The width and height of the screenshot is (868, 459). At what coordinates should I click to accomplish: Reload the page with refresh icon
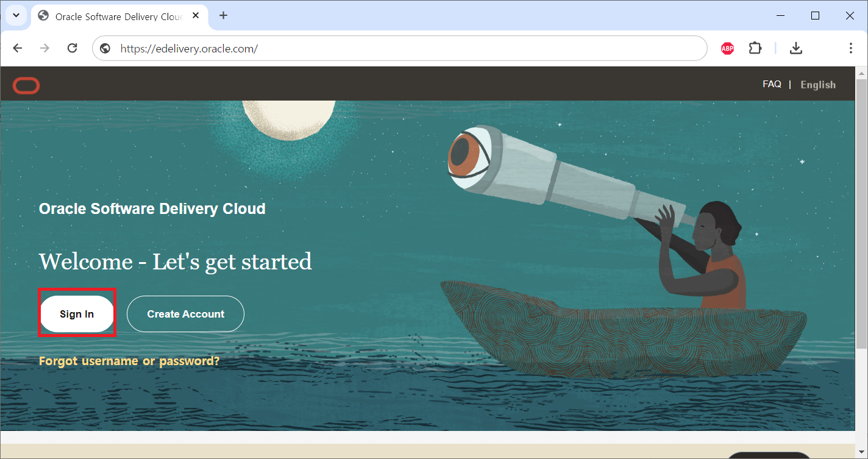click(72, 48)
